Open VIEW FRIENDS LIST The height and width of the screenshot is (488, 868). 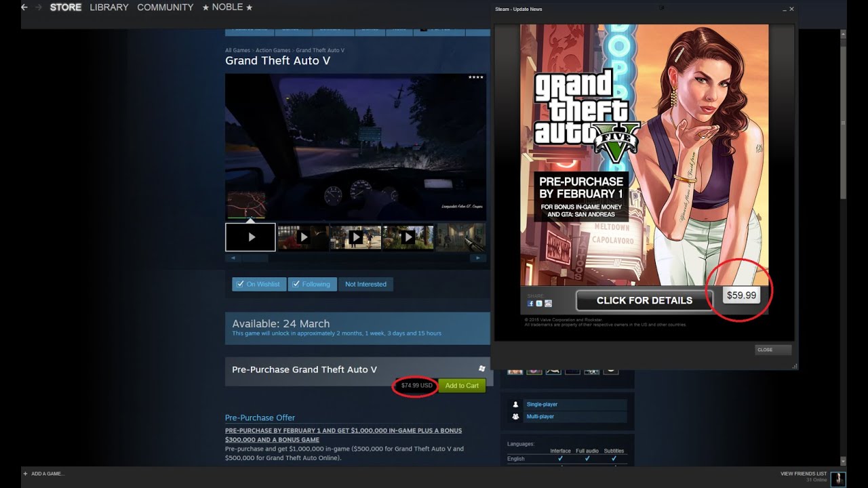(x=804, y=473)
